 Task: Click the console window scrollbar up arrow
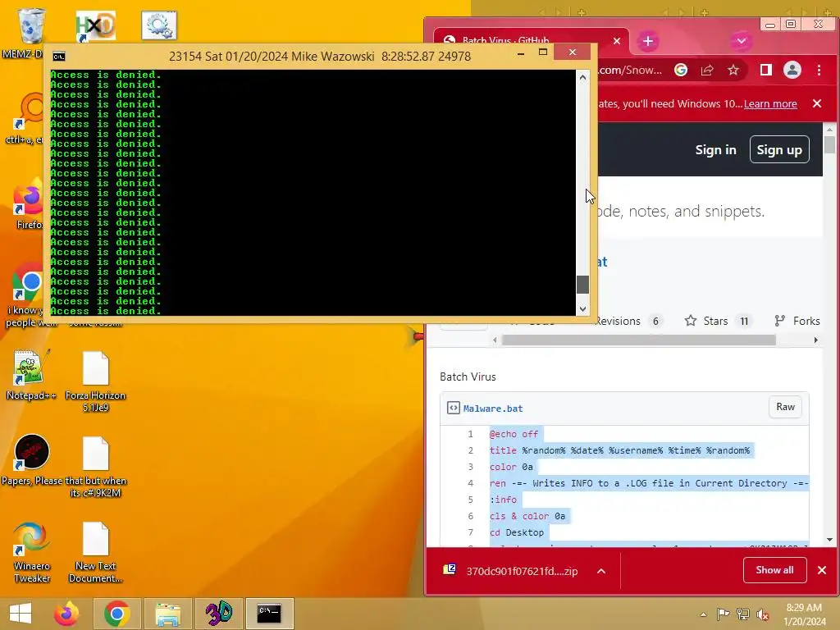pos(583,77)
